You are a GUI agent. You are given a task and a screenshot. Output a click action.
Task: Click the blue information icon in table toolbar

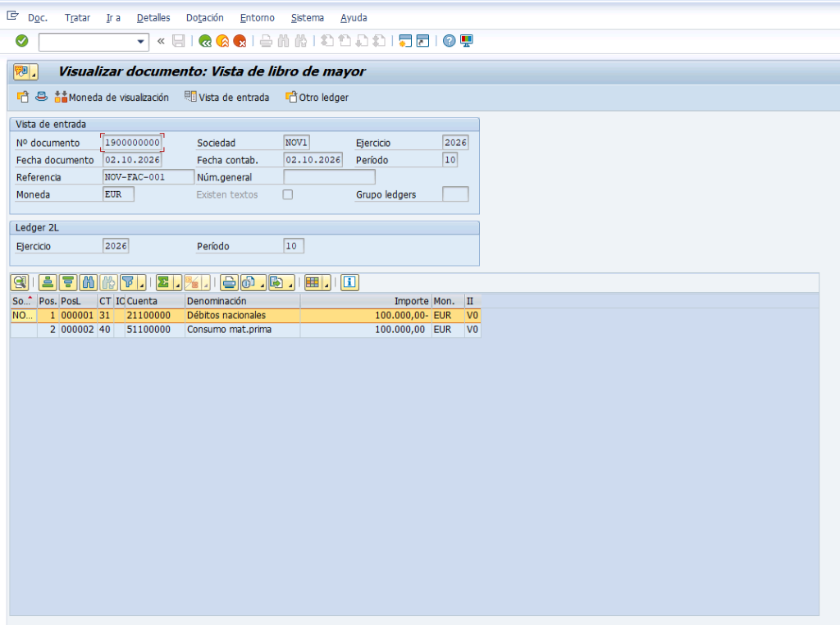tap(349, 282)
